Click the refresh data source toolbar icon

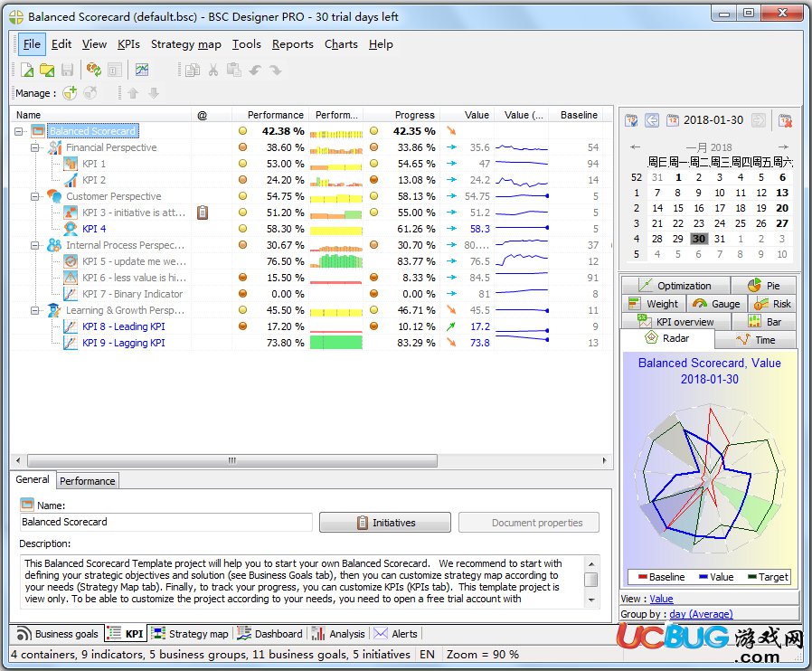tap(94, 70)
